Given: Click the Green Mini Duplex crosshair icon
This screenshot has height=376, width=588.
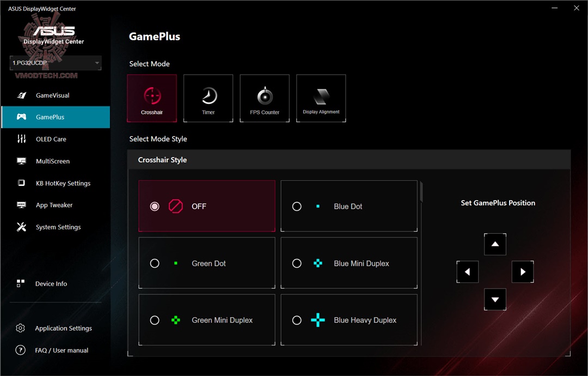Looking at the screenshot, I should pyautogui.click(x=175, y=320).
